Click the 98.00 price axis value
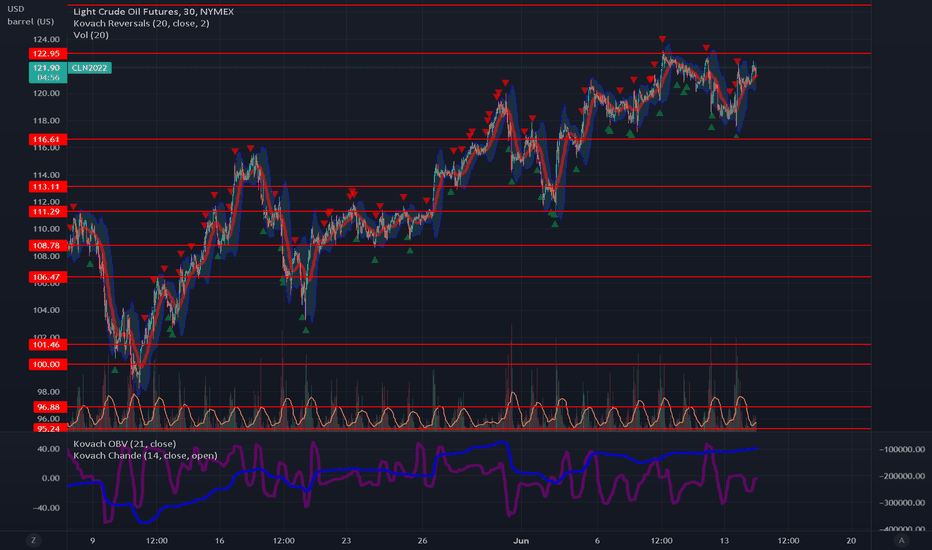This screenshot has height=550, width=932. pyautogui.click(x=46, y=392)
